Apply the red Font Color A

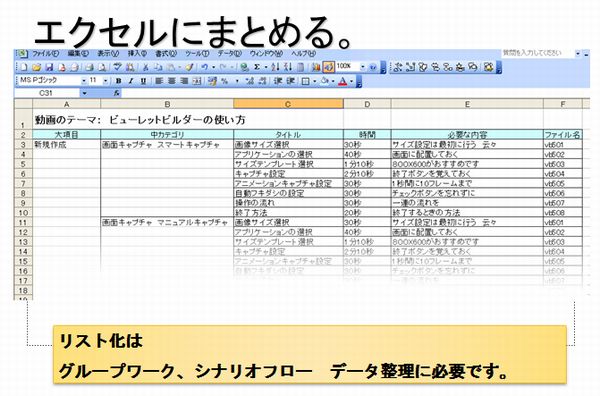343,81
